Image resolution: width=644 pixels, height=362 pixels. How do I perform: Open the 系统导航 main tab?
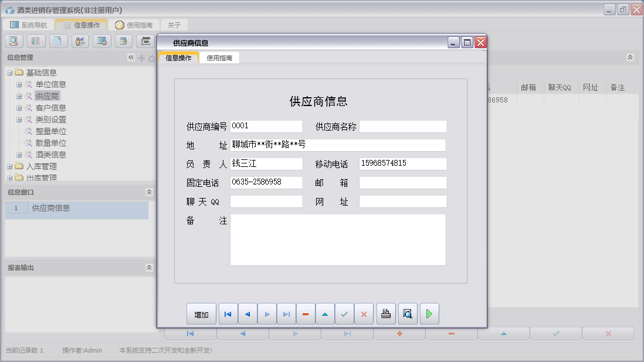pyautogui.click(x=28, y=25)
